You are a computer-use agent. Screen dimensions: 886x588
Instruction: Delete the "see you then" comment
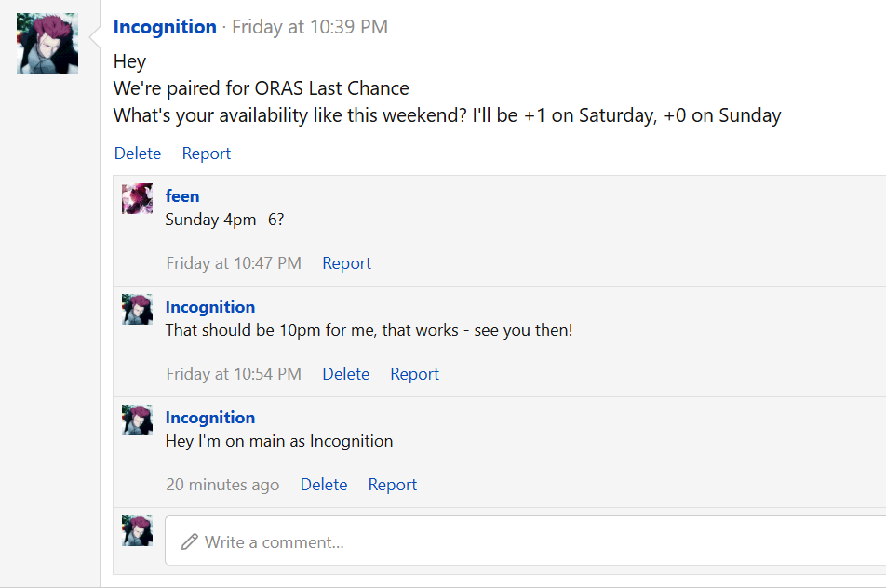(x=345, y=374)
